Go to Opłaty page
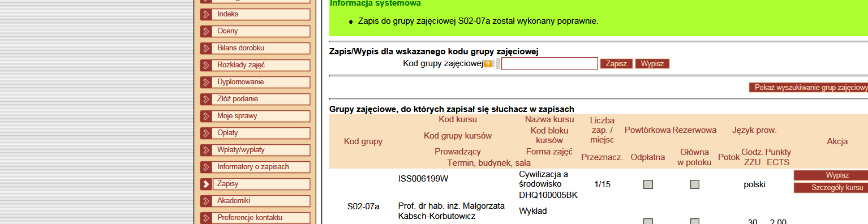The image size is (868, 224). point(261,133)
